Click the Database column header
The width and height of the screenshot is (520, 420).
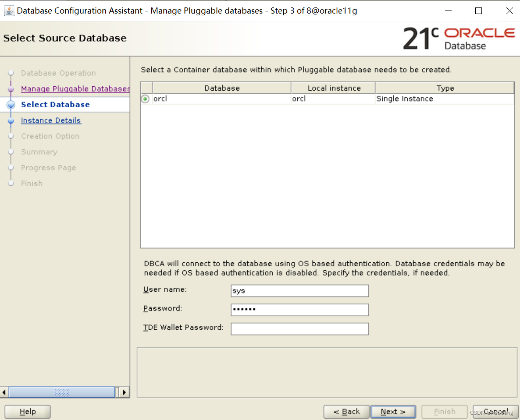click(x=222, y=88)
